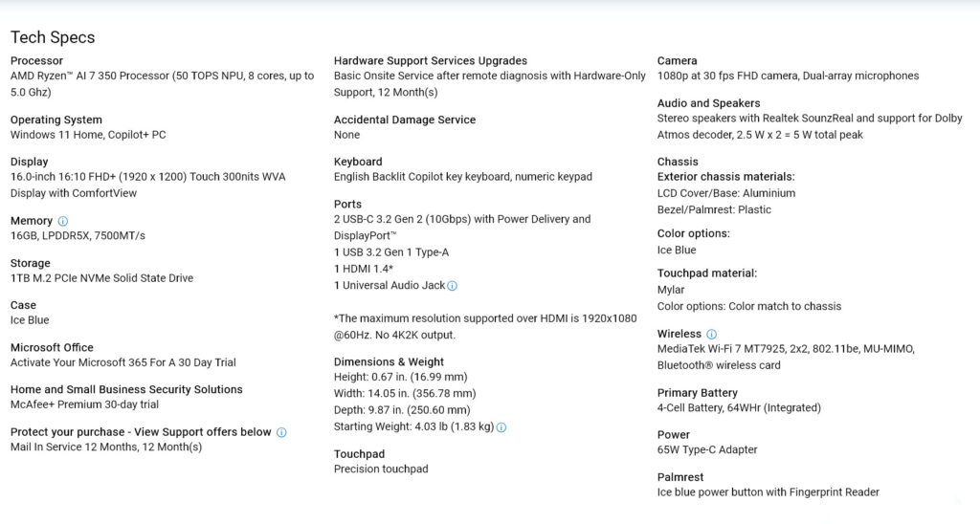Click the info icon after Universal Audio Jack
Screen dimensions: 980x524
coord(453,286)
